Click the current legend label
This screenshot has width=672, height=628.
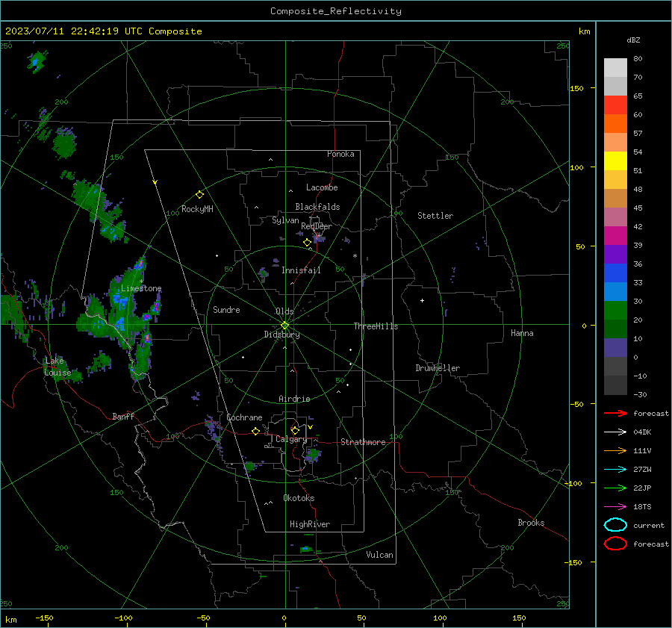649,525
